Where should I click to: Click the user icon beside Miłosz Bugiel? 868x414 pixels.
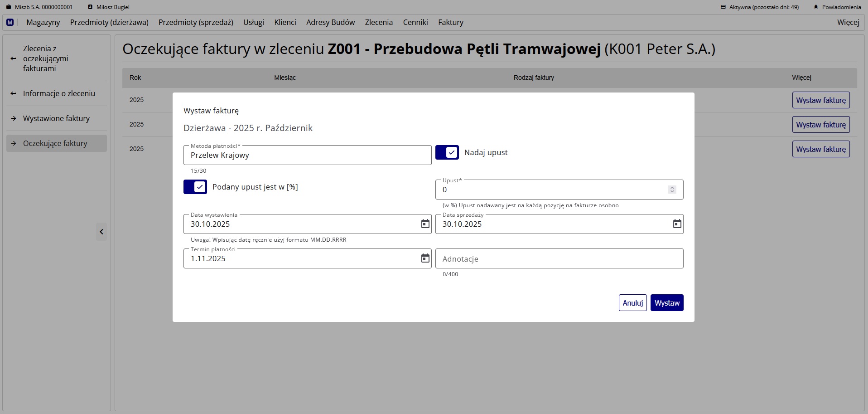pyautogui.click(x=90, y=7)
